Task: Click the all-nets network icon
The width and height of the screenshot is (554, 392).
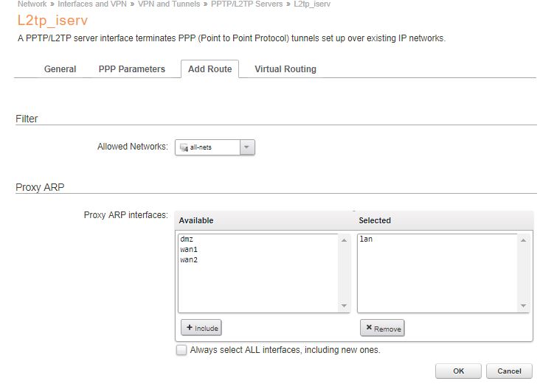Action: (x=184, y=147)
